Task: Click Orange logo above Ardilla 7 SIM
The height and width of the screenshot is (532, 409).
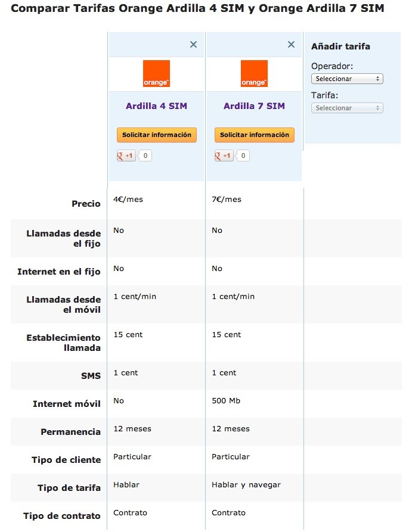Action: (x=254, y=74)
